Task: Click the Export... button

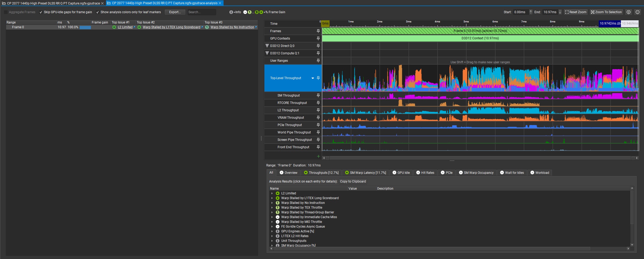Action: pos(175,12)
